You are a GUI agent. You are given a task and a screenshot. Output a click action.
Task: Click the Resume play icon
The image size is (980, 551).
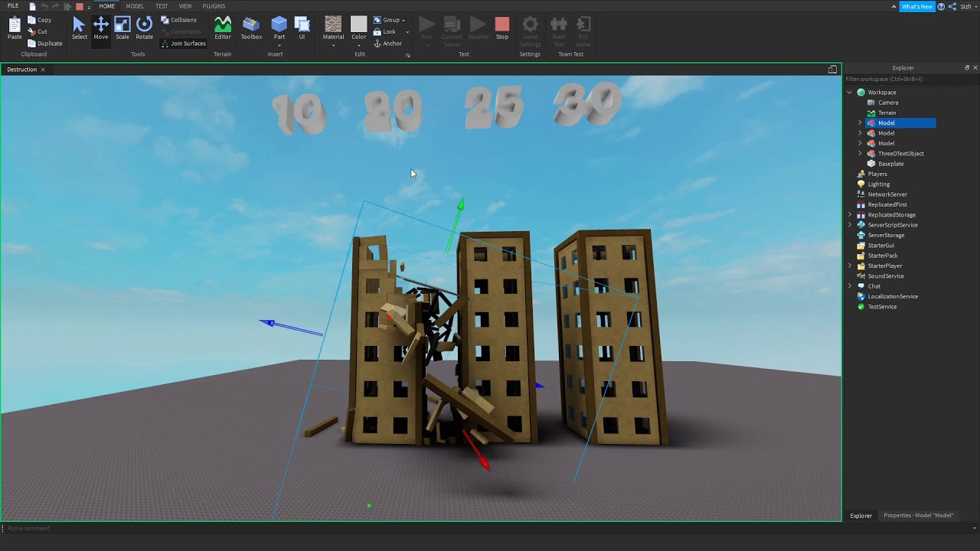coord(478,24)
